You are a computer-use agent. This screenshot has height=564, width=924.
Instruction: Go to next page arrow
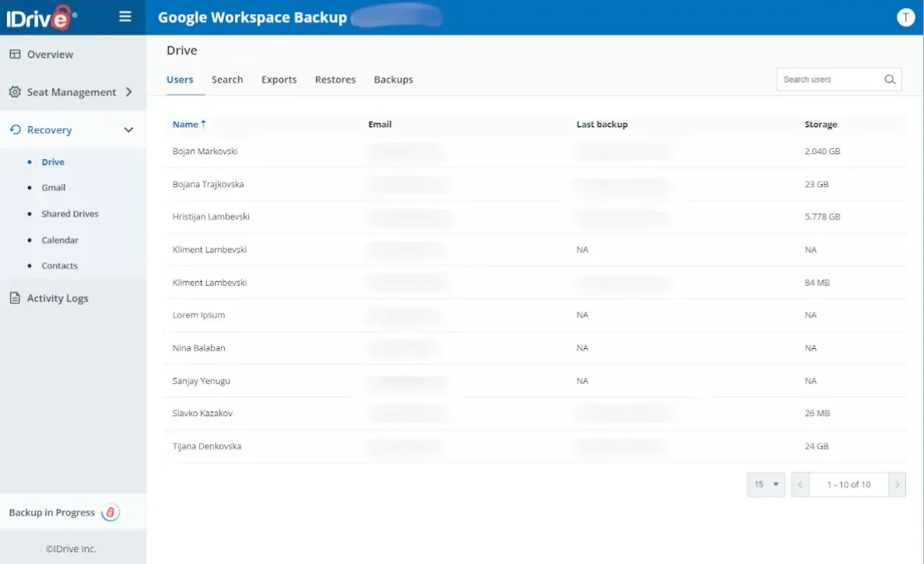click(x=897, y=485)
